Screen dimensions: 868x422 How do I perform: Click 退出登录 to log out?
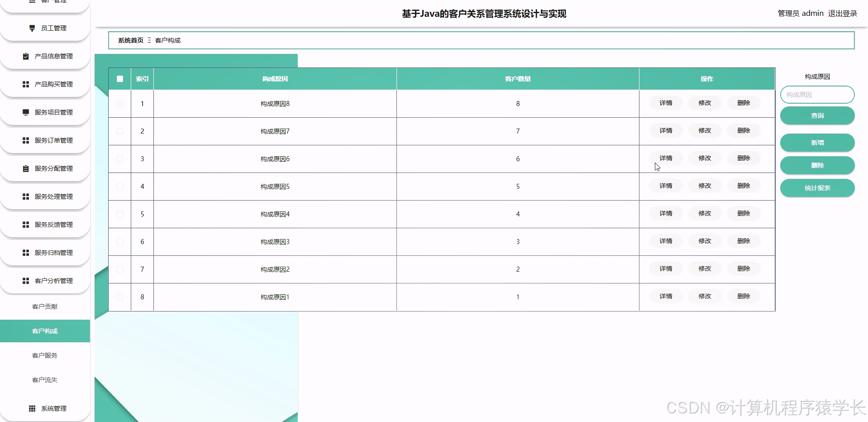click(x=843, y=14)
